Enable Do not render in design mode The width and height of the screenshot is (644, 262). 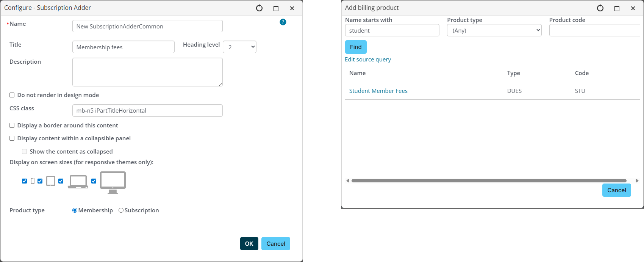pos(12,95)
